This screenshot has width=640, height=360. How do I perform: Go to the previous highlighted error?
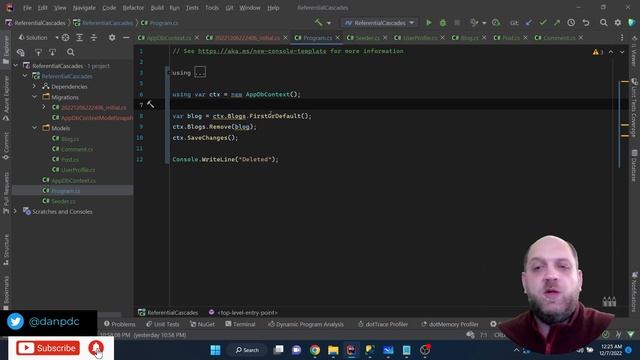(611, 52)
